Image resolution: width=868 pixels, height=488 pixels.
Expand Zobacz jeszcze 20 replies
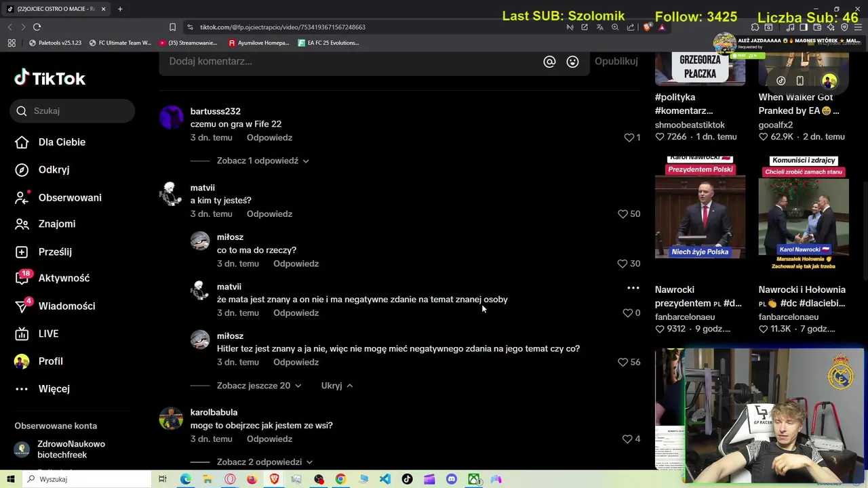(x=258, y=386)
